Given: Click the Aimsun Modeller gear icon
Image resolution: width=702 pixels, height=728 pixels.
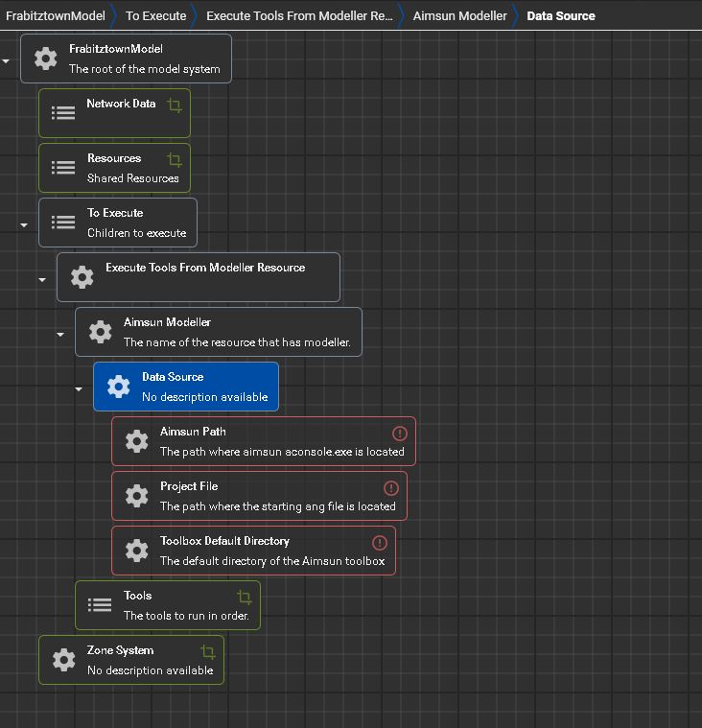Looking at the screenshot, I should [x=101, y=332].
